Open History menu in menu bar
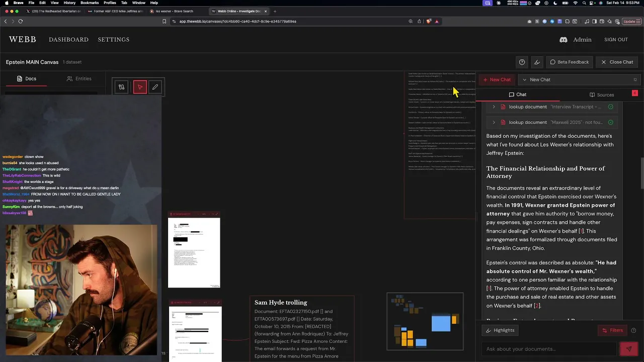The image size is (644, 362). coord(69,3)
